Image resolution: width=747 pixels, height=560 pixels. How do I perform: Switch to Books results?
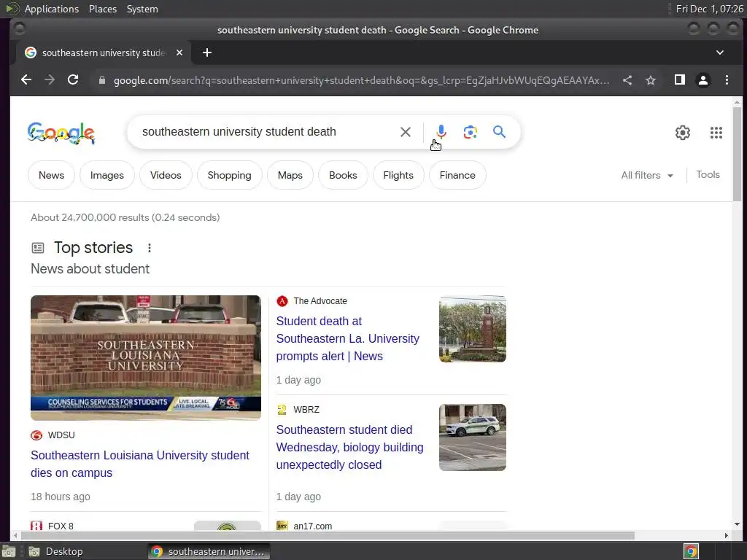point(343,175)
